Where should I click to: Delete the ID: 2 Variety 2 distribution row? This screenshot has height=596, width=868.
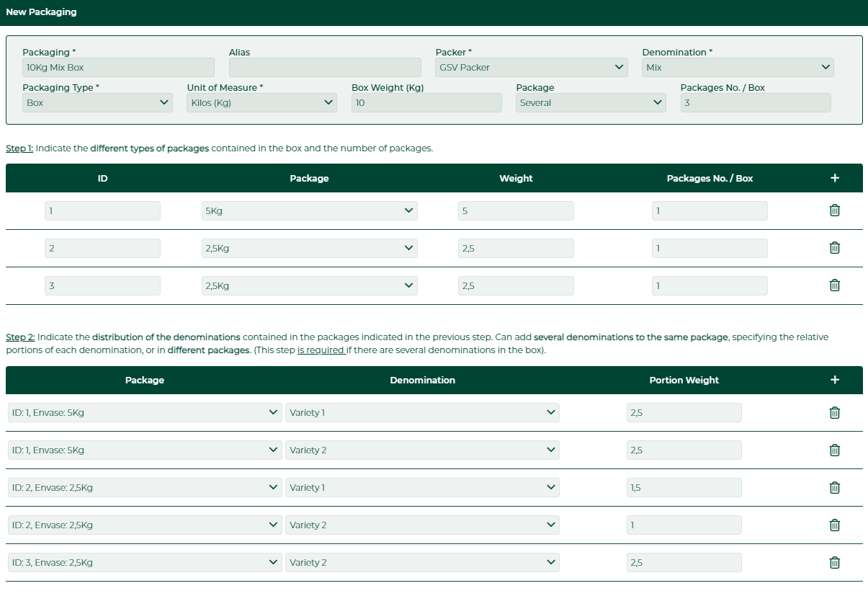point(835,525)
